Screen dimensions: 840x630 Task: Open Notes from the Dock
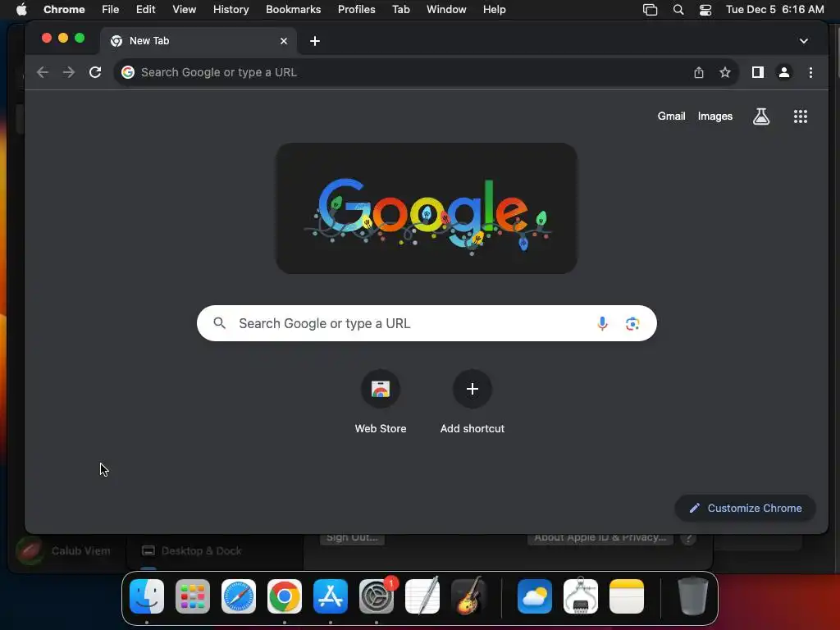[x=627, y=596]
